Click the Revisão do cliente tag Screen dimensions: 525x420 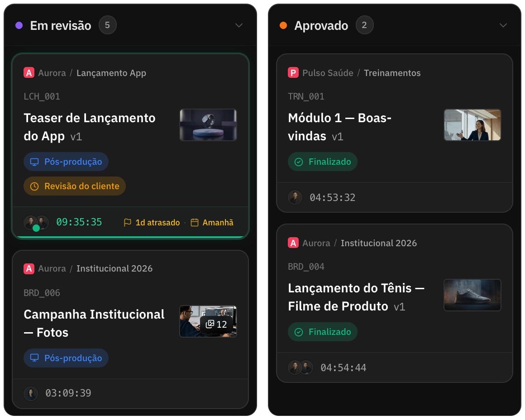coord(75,186)
